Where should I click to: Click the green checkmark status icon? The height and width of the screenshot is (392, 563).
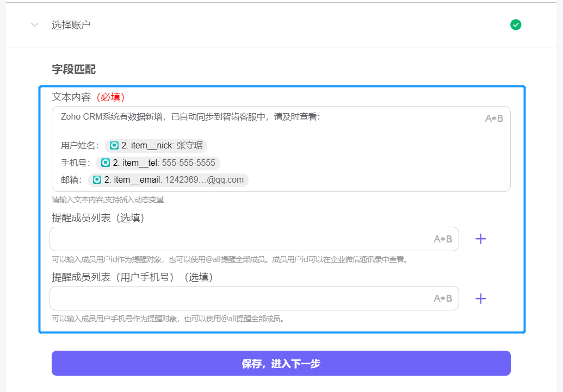516,25
